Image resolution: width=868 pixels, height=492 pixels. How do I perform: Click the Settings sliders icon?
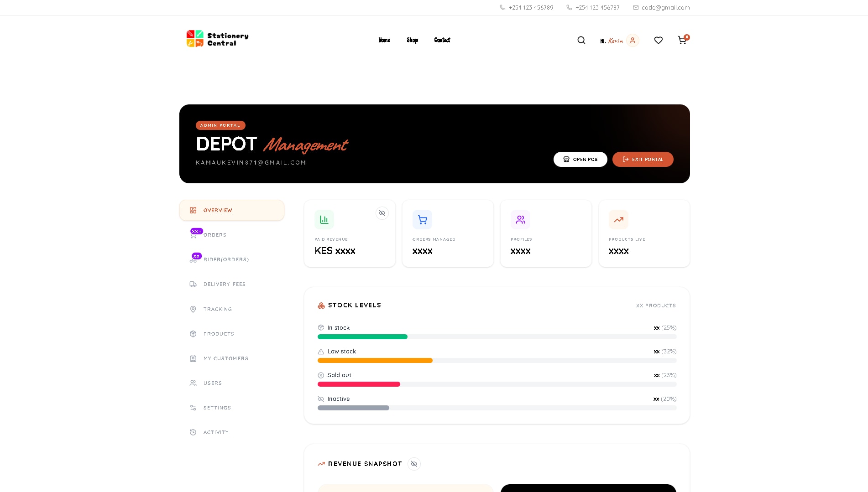point(193,408)
